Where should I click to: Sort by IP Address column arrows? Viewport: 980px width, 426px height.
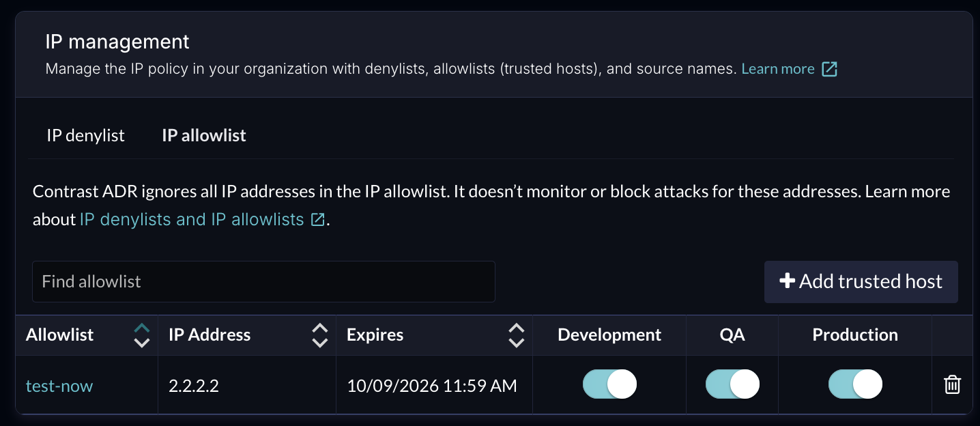pyautogui.click(x=320, y=335)
